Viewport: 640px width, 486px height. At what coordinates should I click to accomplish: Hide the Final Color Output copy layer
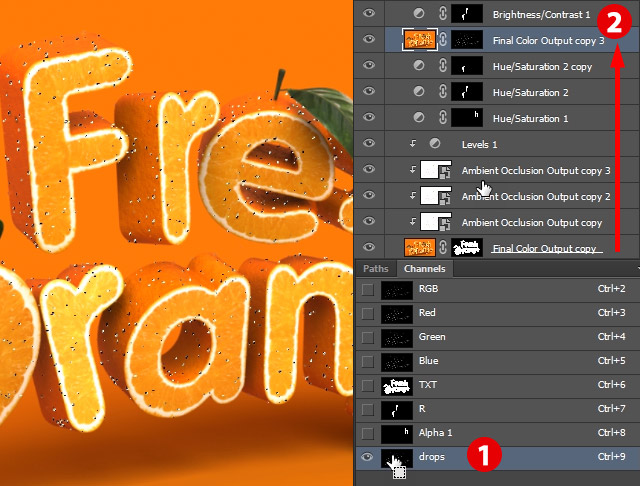tap(369, 247)
